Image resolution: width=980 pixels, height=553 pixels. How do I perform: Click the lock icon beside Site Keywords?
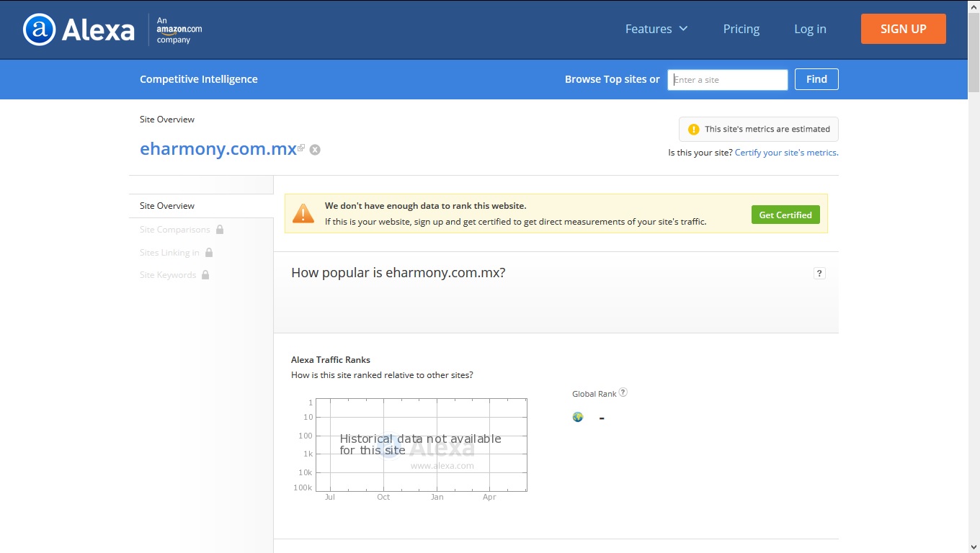point(205,274)
